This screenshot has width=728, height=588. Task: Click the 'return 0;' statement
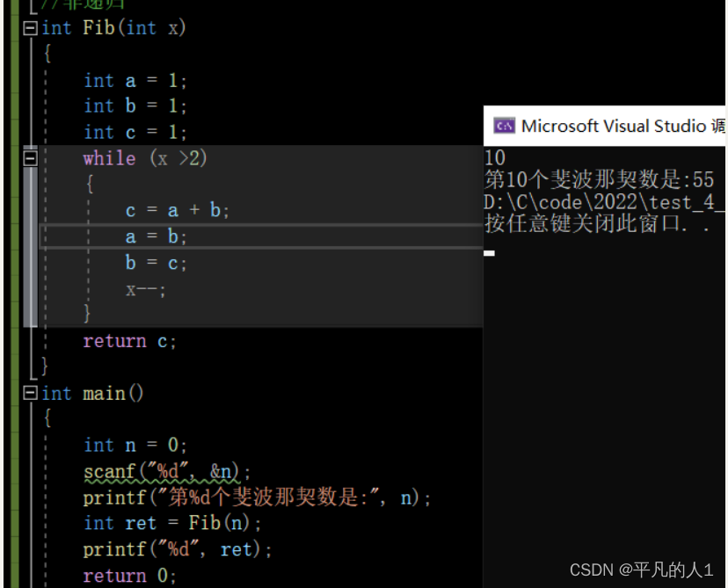click(129, 576)
